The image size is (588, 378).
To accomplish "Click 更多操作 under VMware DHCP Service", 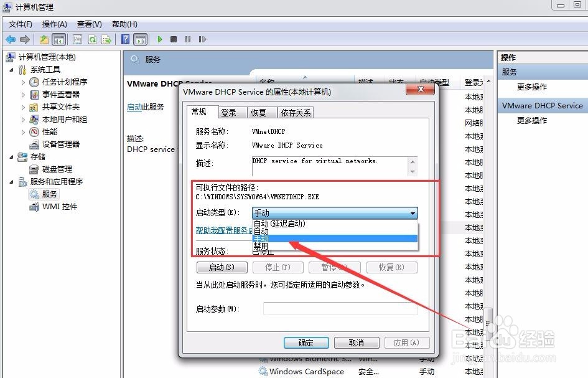I will (x=532, y=120).
